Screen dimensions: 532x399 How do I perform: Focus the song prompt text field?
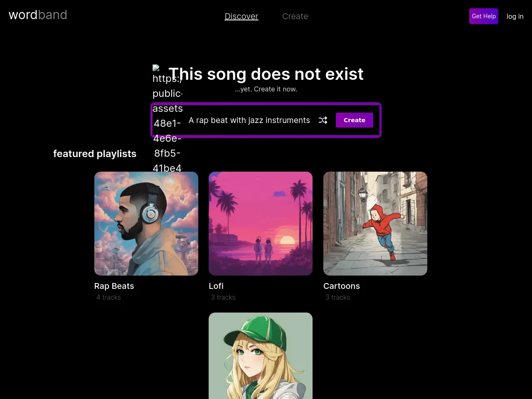point(249,120)
